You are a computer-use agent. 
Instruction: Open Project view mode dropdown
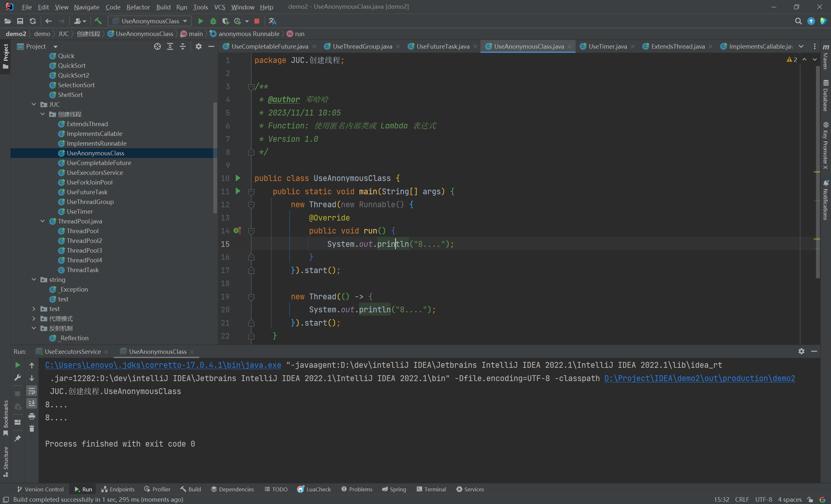(x=55, y=47)
